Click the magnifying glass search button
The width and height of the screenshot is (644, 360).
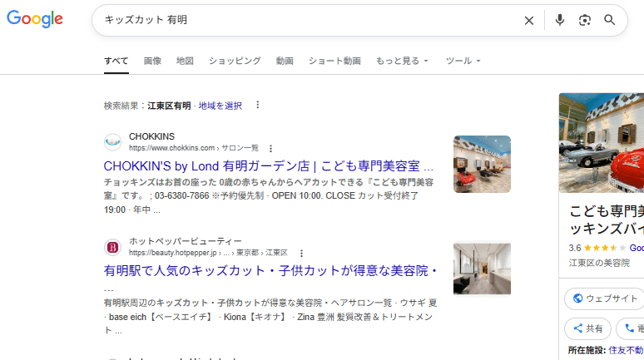tap(610, 20)
